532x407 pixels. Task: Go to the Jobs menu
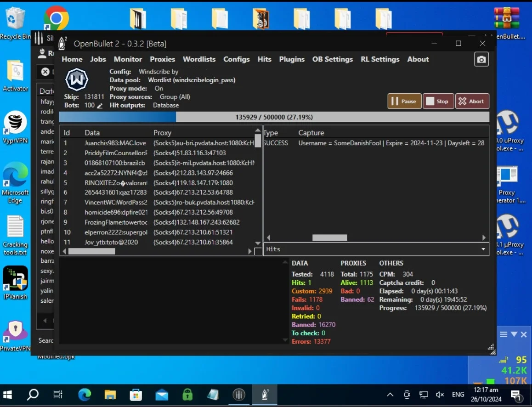coord(98,59)
